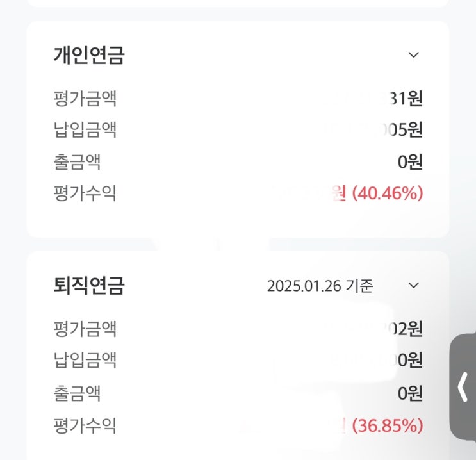Select the 2025.01.26 기준 date text

coord(320,286)
